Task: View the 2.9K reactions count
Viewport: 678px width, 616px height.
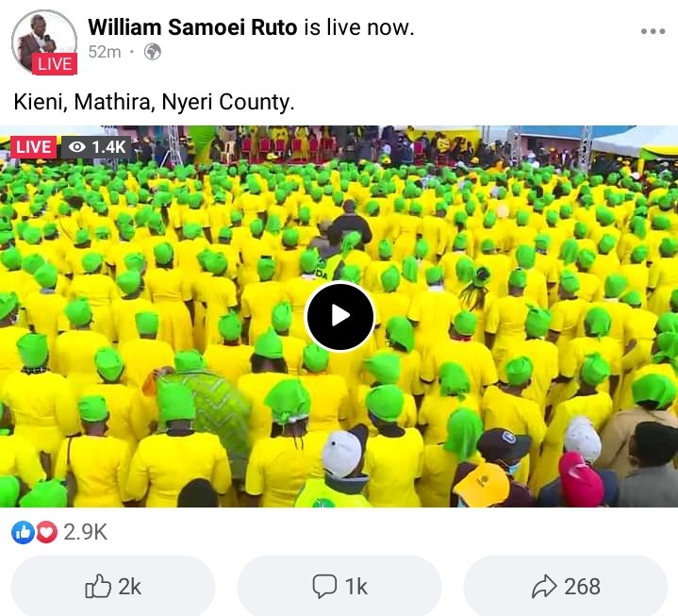Action: coord(85,532)
